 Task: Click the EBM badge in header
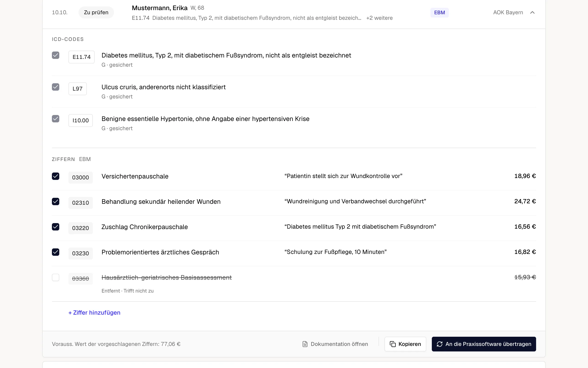[x=440, y=12]
